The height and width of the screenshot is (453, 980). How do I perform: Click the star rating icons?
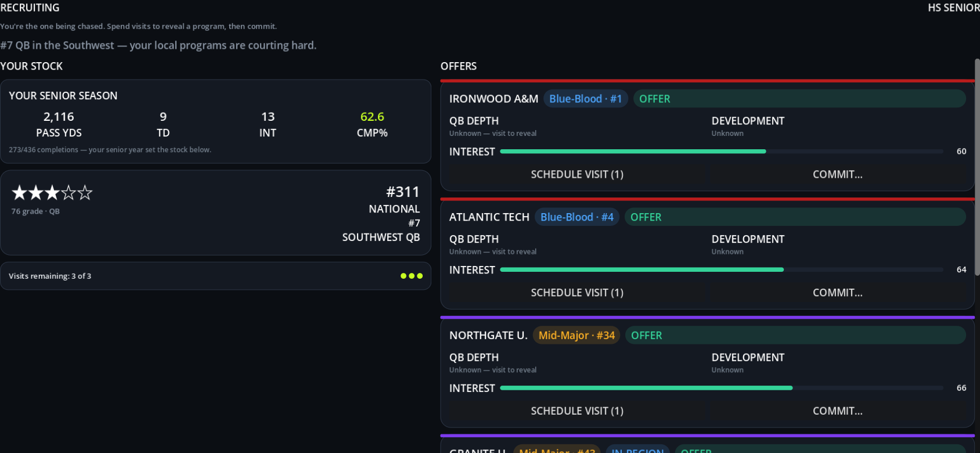click(52, 192)
